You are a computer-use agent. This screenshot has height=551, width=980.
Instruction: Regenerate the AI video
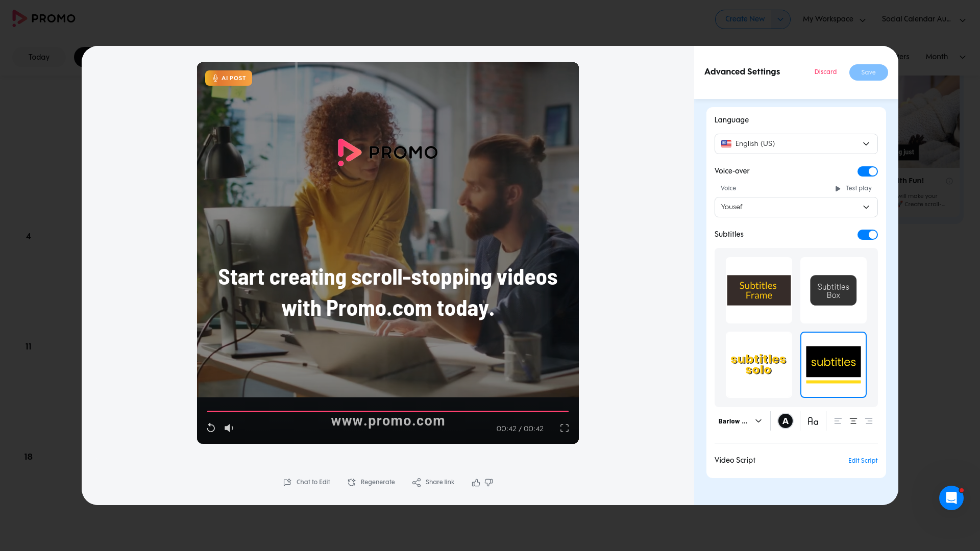(371, 482)
